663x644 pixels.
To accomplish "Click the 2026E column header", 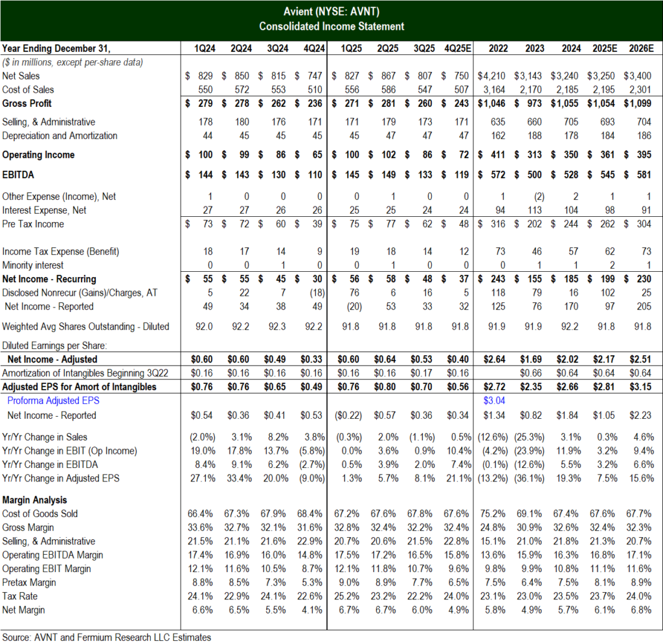I will [x=641, y=48].
